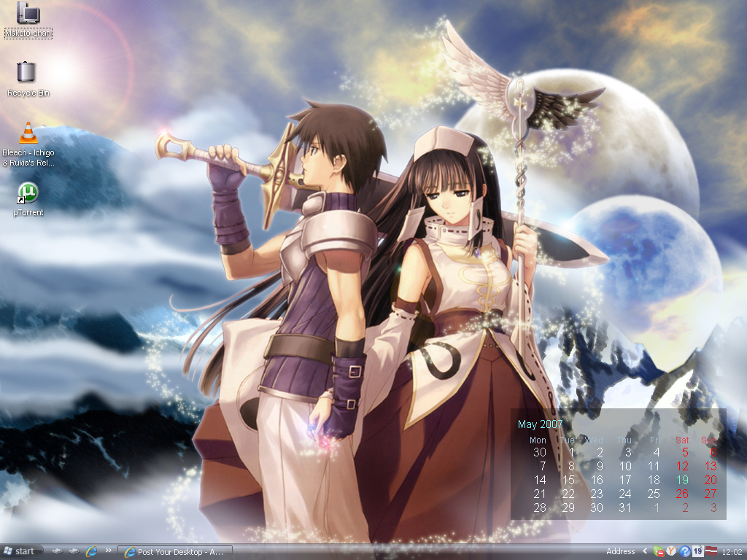Select date 23 in the calendar

[597, 494]
